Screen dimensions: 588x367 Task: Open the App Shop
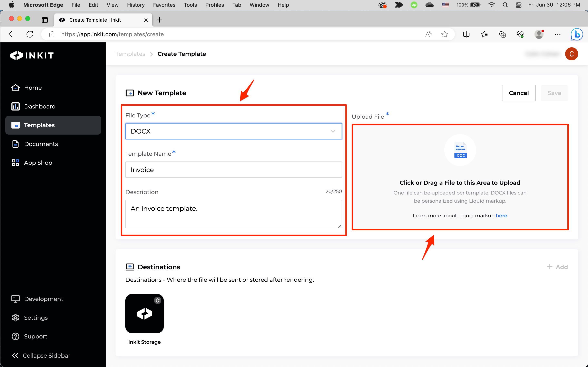coord(38,163)
